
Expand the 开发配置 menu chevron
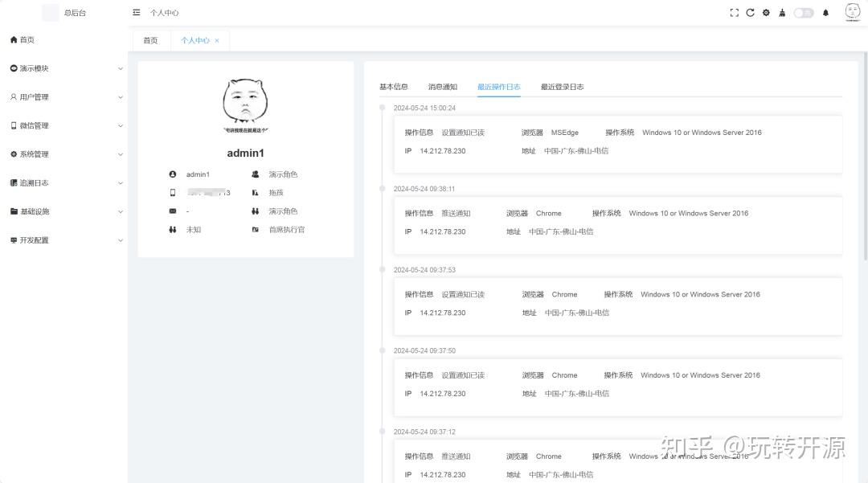click(121, 239)
